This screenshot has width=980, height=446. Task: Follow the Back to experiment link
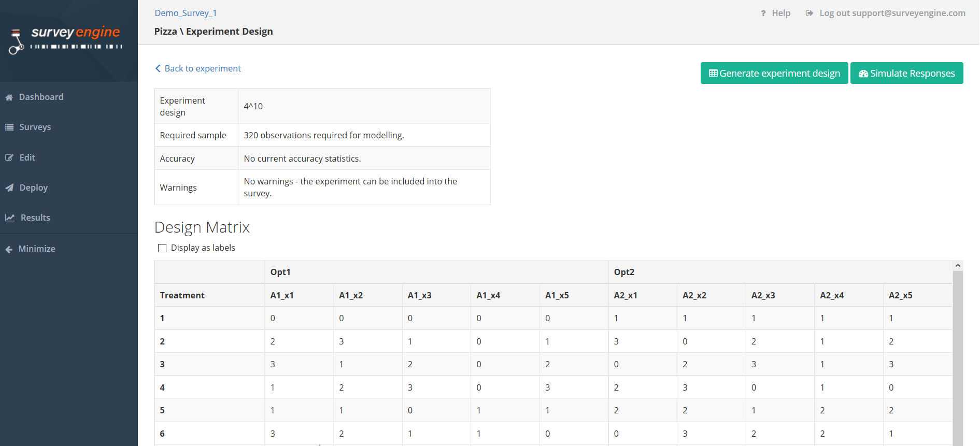pos(203,68)
